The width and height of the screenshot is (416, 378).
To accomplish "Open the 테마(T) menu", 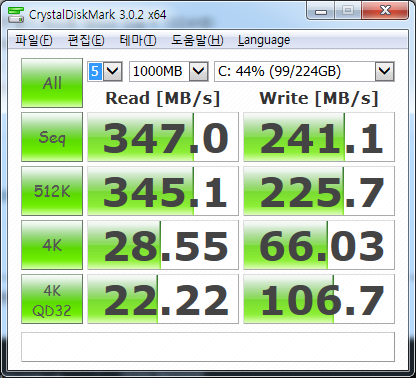I will click(138, 40).
